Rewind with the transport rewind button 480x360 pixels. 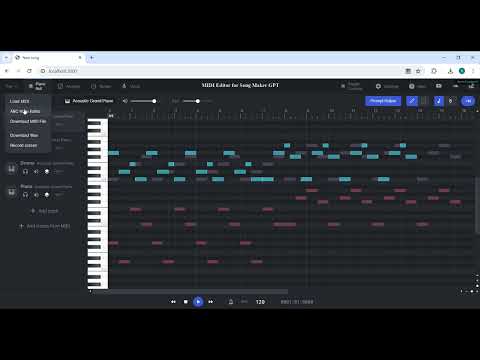pyautogui.click(x=173, y=302)
